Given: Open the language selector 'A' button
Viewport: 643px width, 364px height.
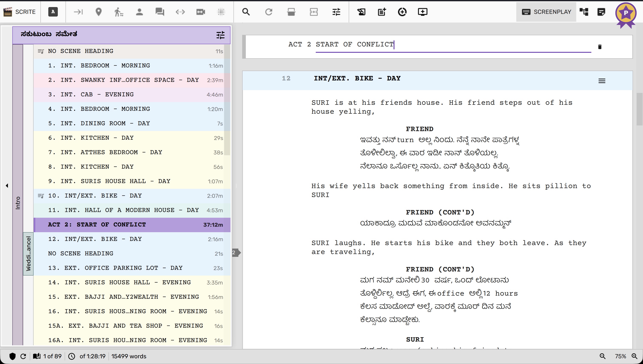Looking at the screenshot, I should pyautogui.click(x=53, y=12).
